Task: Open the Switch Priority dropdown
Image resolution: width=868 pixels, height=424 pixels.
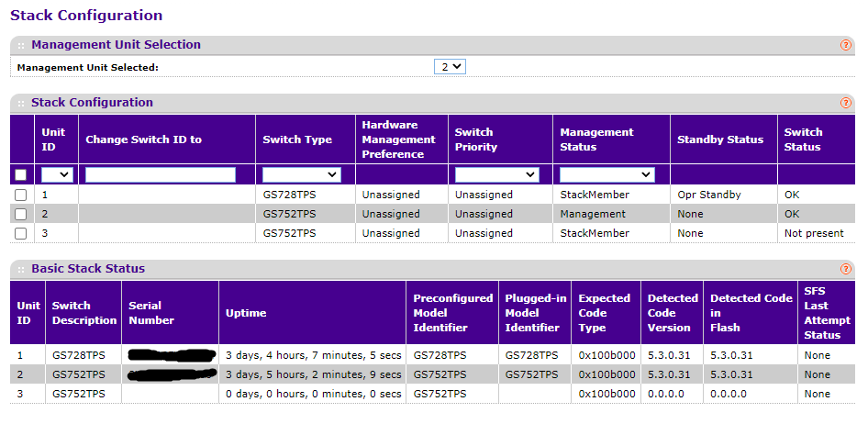Action: 496,174
